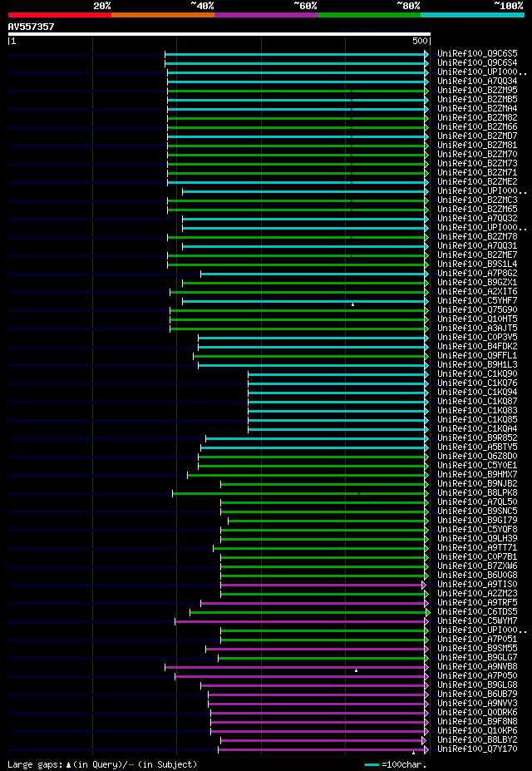Click the cyan alignment bar for C1KQ90
The height and width of the screenshot is (771, 532).
tap(337, 374)
